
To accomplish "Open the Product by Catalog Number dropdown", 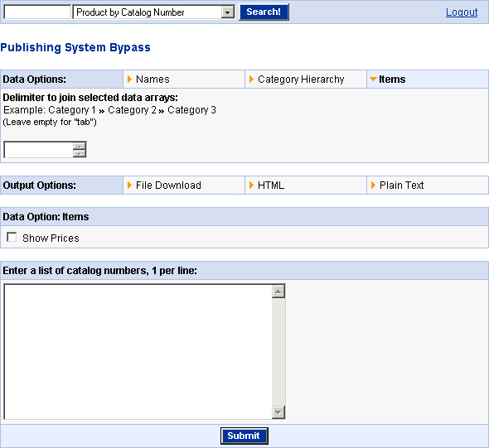I will pyautogui.click(x=228, y=12).
